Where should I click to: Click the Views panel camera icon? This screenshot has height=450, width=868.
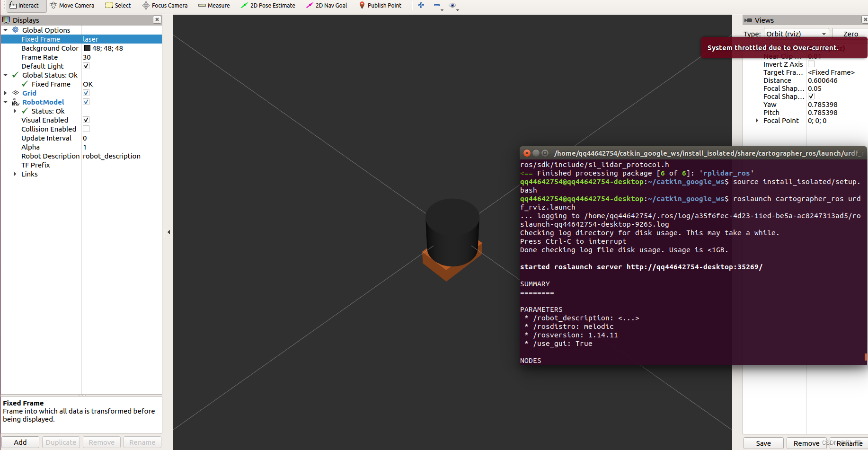748,20
